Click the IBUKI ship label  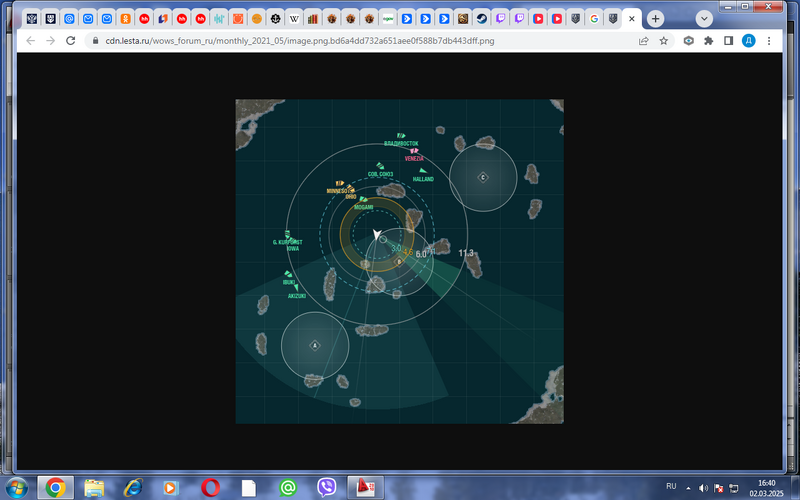(289, 282)
